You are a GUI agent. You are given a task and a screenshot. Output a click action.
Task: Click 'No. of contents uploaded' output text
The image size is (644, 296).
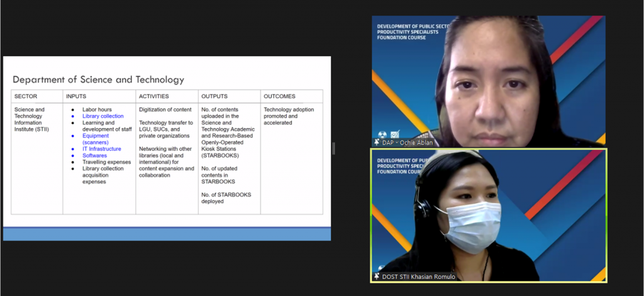(228, 133)
